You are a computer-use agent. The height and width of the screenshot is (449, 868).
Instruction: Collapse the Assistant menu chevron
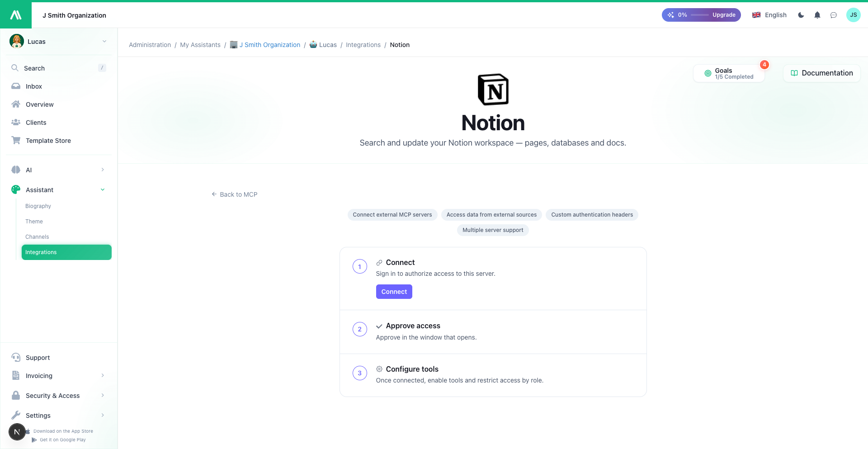103,189
